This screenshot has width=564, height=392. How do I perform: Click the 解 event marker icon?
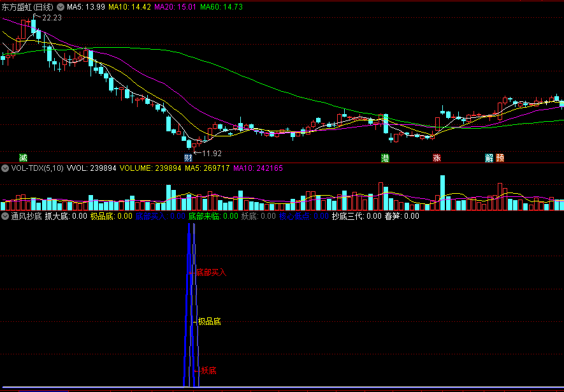click(489, 157)
